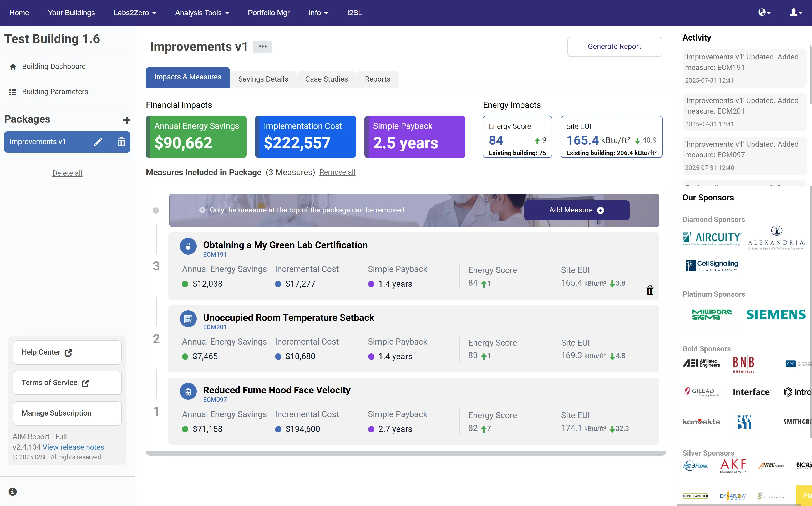The width and height of the screenshot is (812, 506).
Task: Click the ECM201 measure code
Action: pyautogui.click(x=215, y=327)
